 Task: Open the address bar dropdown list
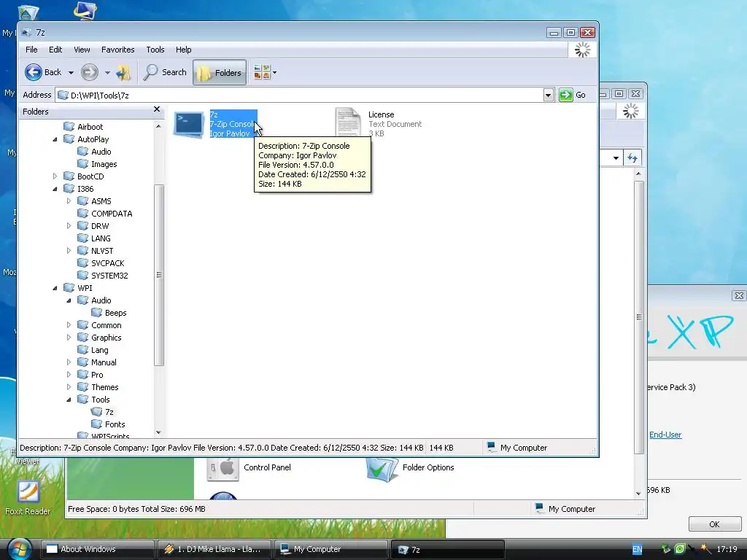click(x=548, y=96)
